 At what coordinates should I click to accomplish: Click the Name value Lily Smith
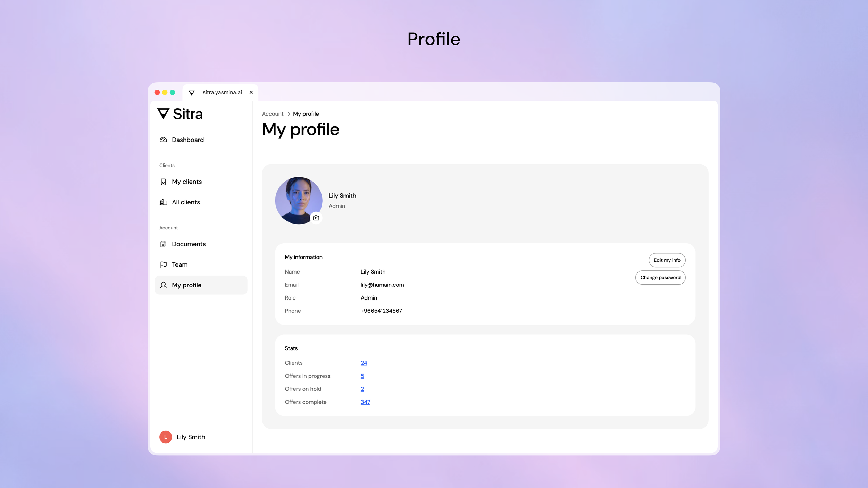tap(373, 272)
